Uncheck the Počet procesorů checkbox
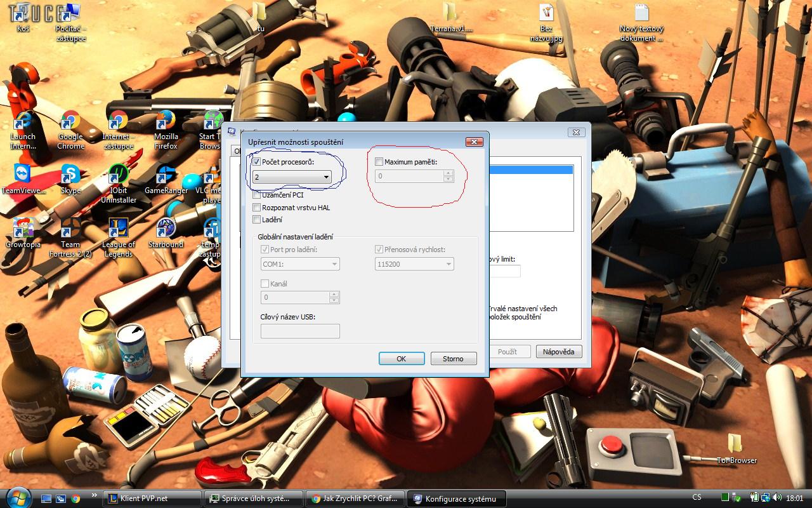The width and height of the screenshot is (812, 508). pyautogui.click(x=256, y=163)
